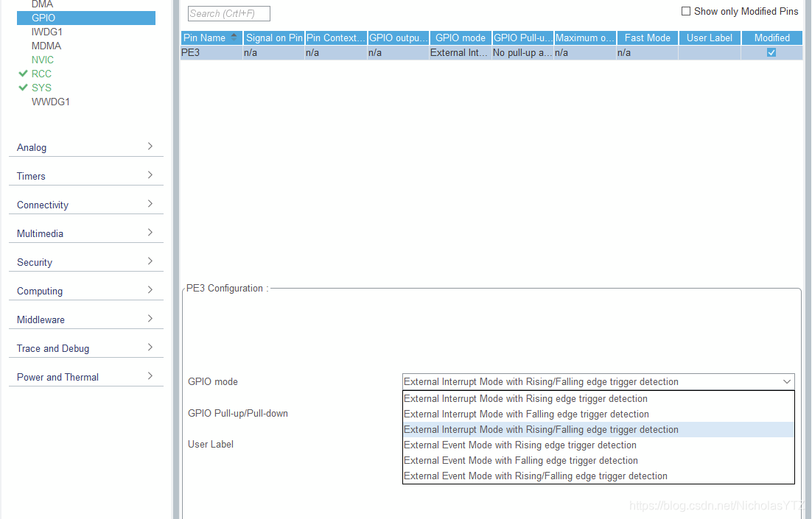Sort by GPIO mode column header
The height and width of the screenshot is (519, 812).
pyautogui.click(x=461, y=38)
